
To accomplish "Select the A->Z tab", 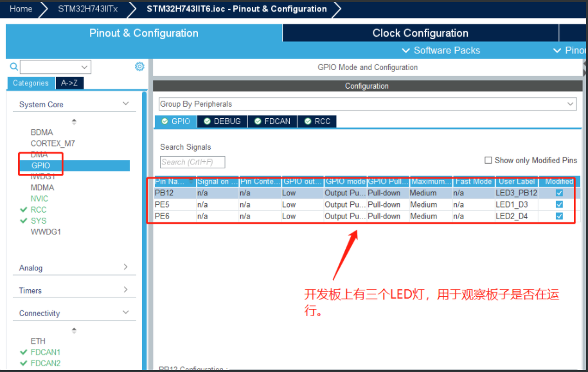I will pyautogui.click(x=69, y=83).
